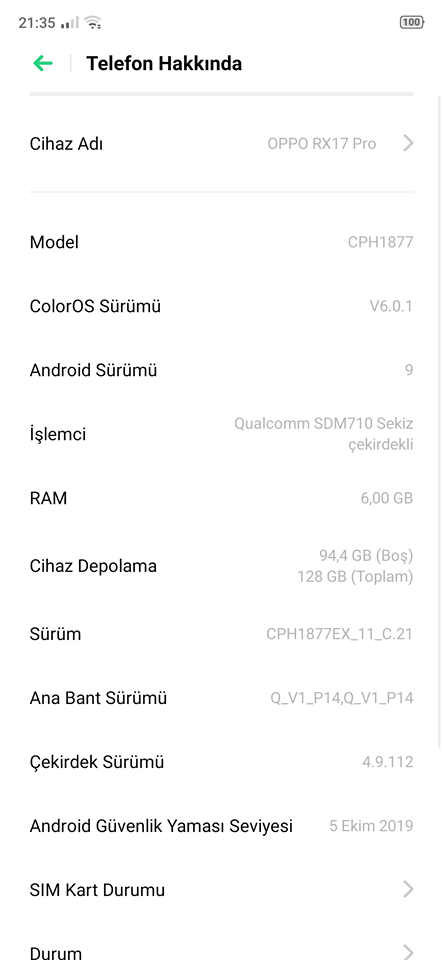Tap the RAM row
This screenshot has height=960, width=443.
click(222, 498)
